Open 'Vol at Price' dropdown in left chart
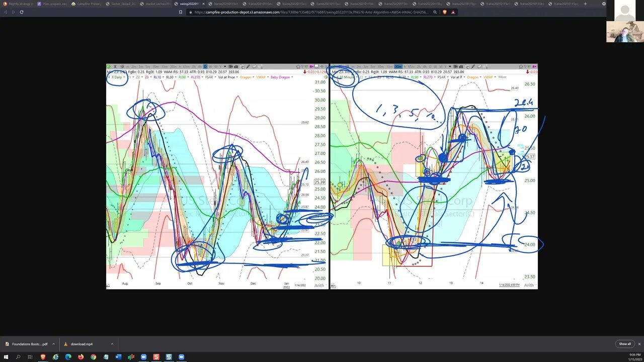The width and height of the screenshot is (644, 362). 228,77
